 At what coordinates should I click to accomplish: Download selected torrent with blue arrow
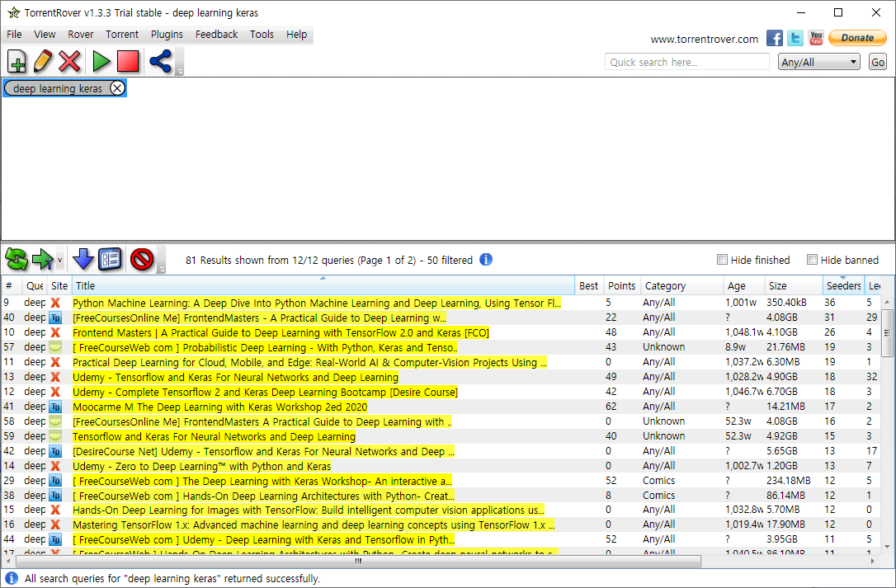click(x=83, y=260)
